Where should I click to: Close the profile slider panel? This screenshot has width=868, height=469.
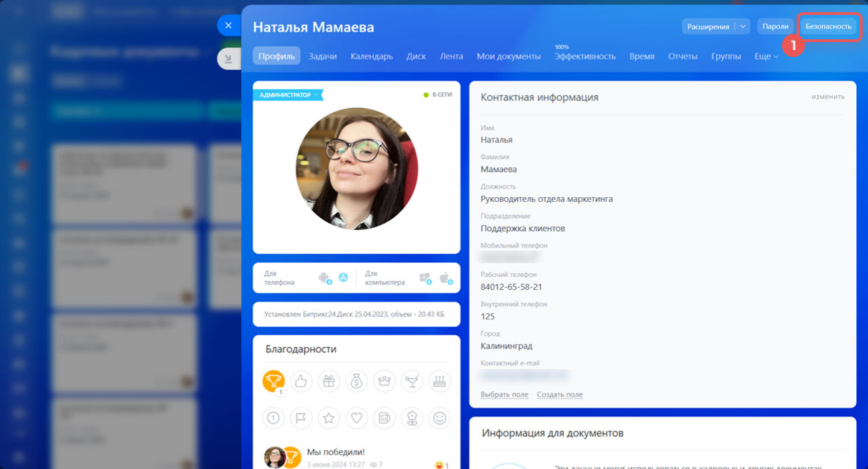[x=229, y=25]
